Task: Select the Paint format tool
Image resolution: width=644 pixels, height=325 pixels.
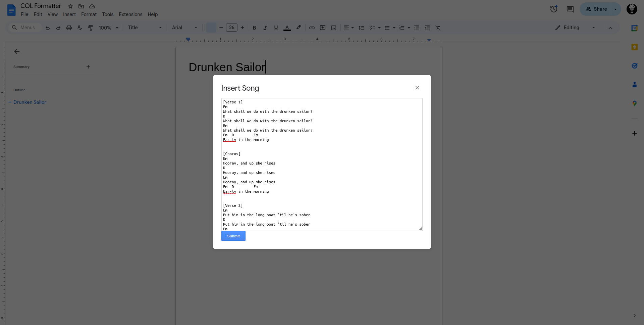Action: [90, 28]
